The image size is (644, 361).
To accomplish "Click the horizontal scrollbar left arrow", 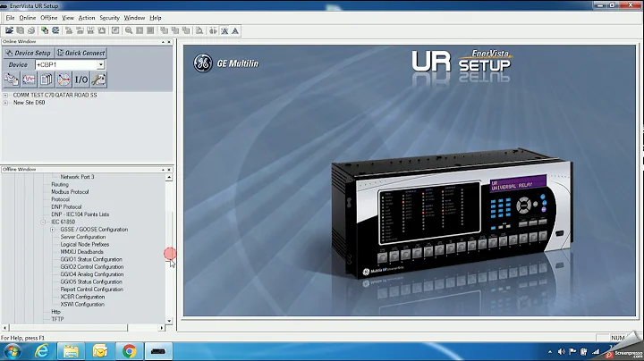I will (5, 328).
